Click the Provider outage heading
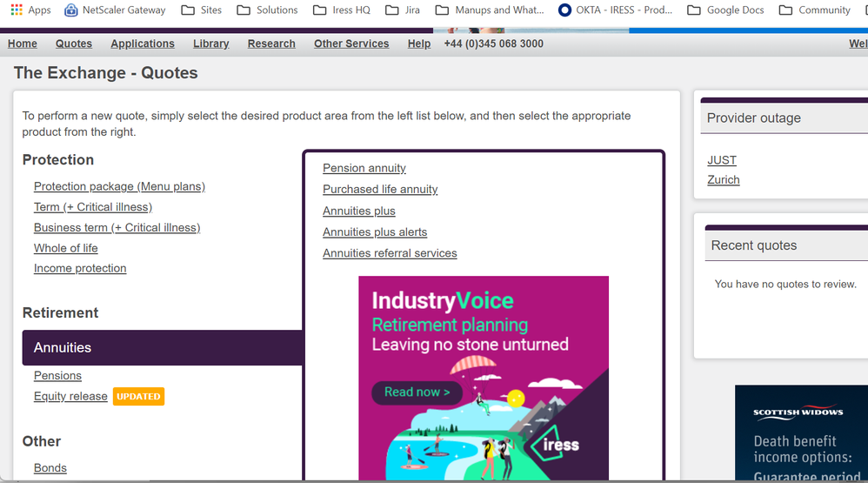This screenshot has width=868, height=483. pos(753,118)
